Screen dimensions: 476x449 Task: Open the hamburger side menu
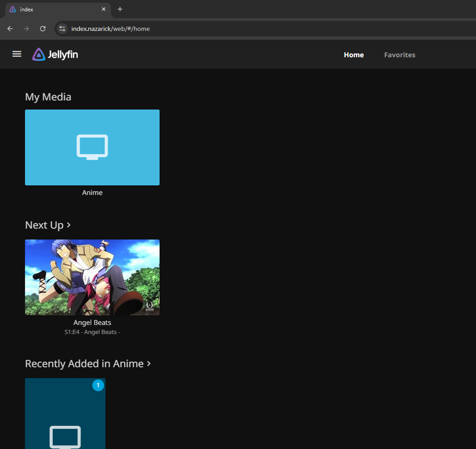click(x=17, y=54)
